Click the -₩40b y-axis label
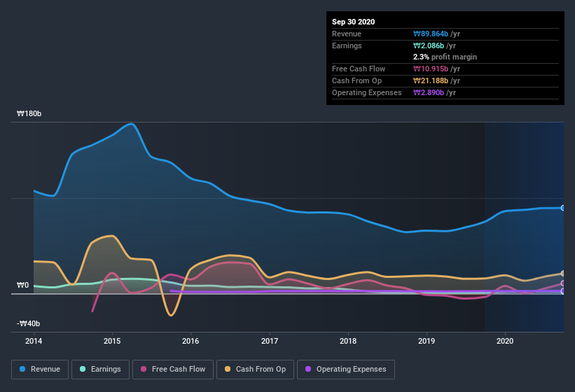Image resolution: width=575 pixels, height=392 pixels. tap(28, 323)
